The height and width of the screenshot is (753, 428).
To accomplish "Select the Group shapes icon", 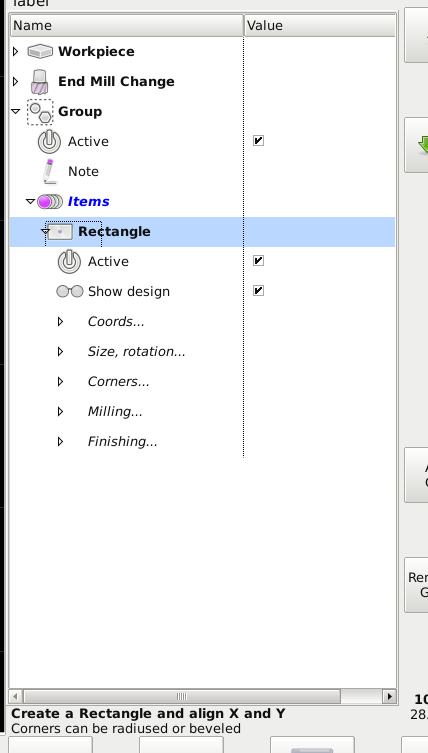I will [40, 111].
